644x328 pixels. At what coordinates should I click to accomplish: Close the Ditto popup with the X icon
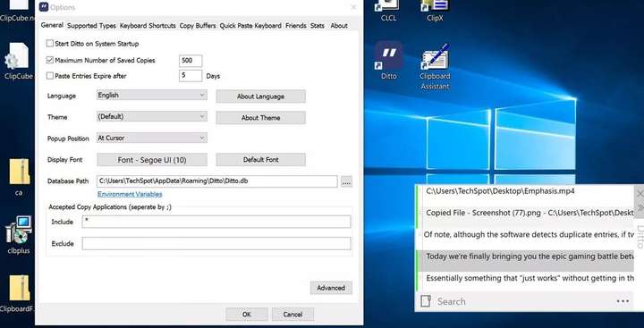click(640, 194)
